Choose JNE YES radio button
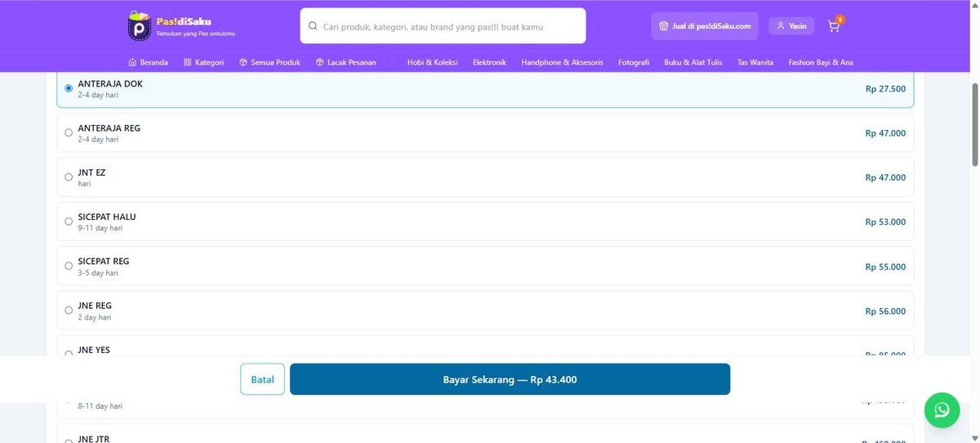 point(69,355)
